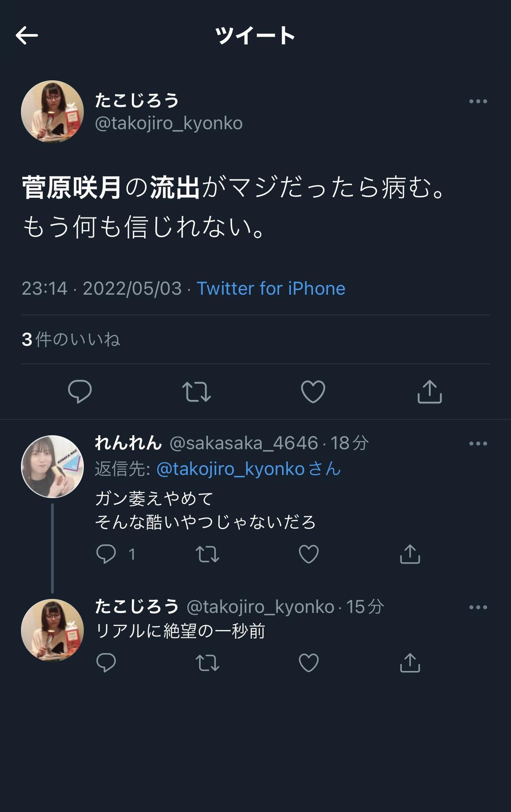
Task: Expand more menu on れんれん's reply
Action: click(x=478, y=444)
